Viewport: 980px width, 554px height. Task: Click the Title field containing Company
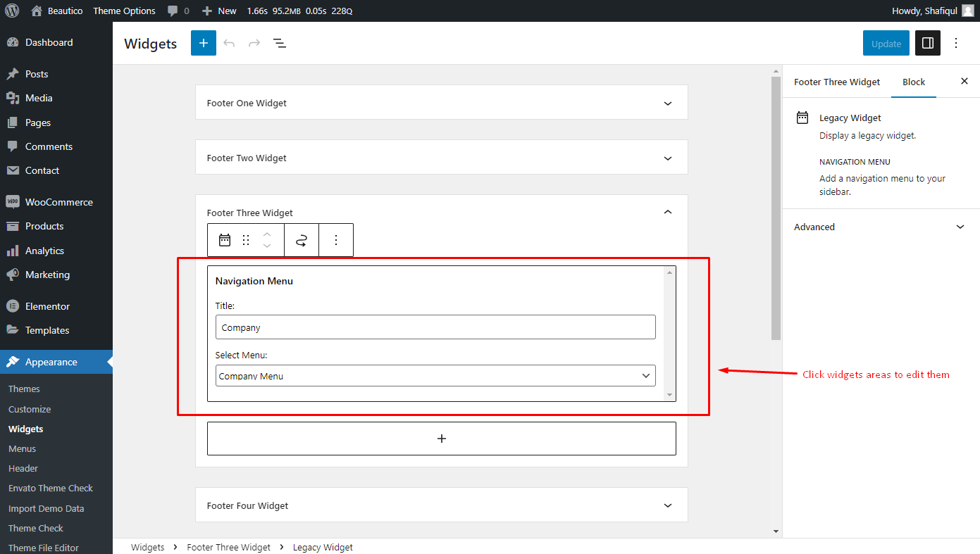pos(435,327)
